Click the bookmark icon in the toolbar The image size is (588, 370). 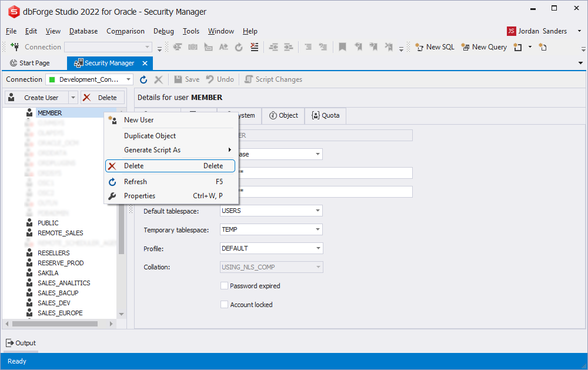click(x=342, y=47)
